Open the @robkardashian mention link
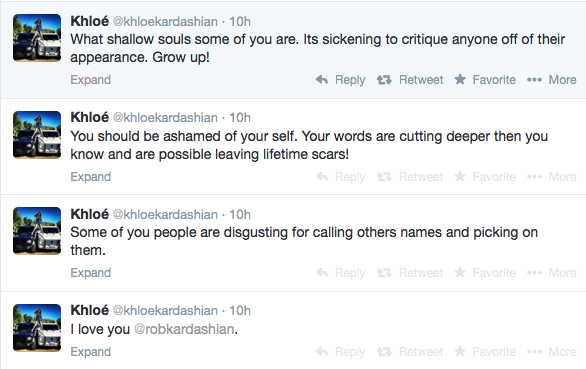This screenshot has height=369, width=586. 184,329
